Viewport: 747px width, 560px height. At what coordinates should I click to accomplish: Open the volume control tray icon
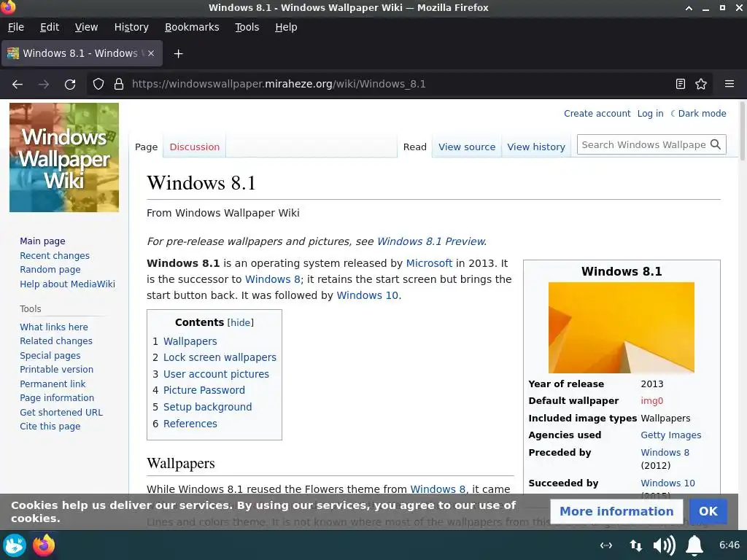coord(664,545)
